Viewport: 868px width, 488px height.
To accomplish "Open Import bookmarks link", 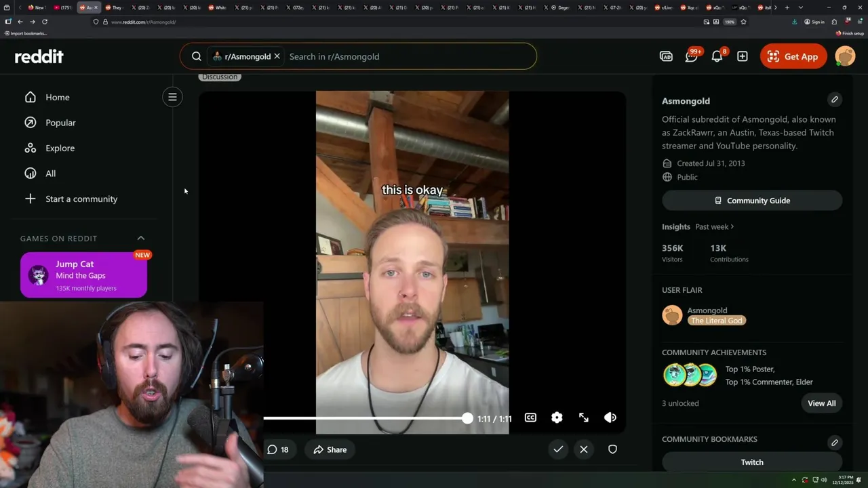I will [26, 33].
